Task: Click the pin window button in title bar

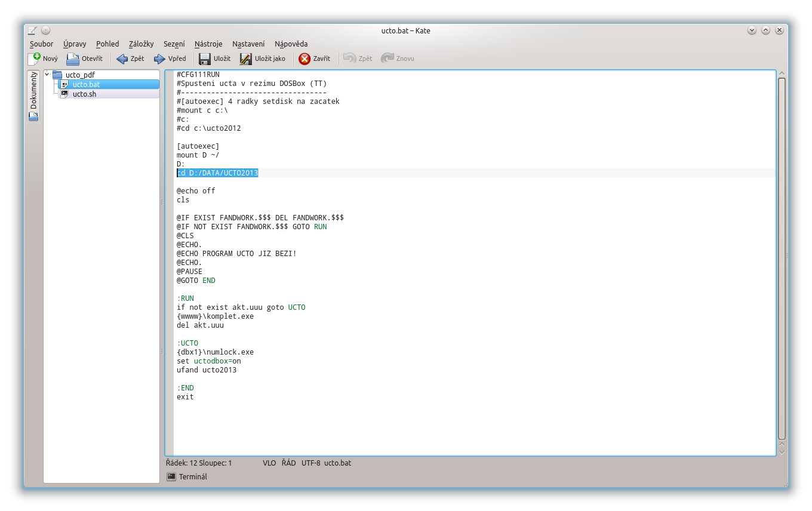Action: pyautogui.click(x=45, y=30)
